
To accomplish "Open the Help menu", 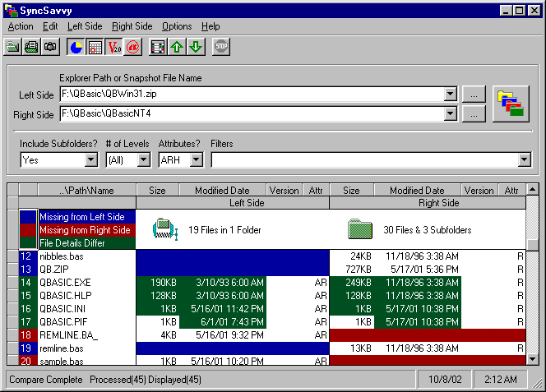I will tap(211, 26).
